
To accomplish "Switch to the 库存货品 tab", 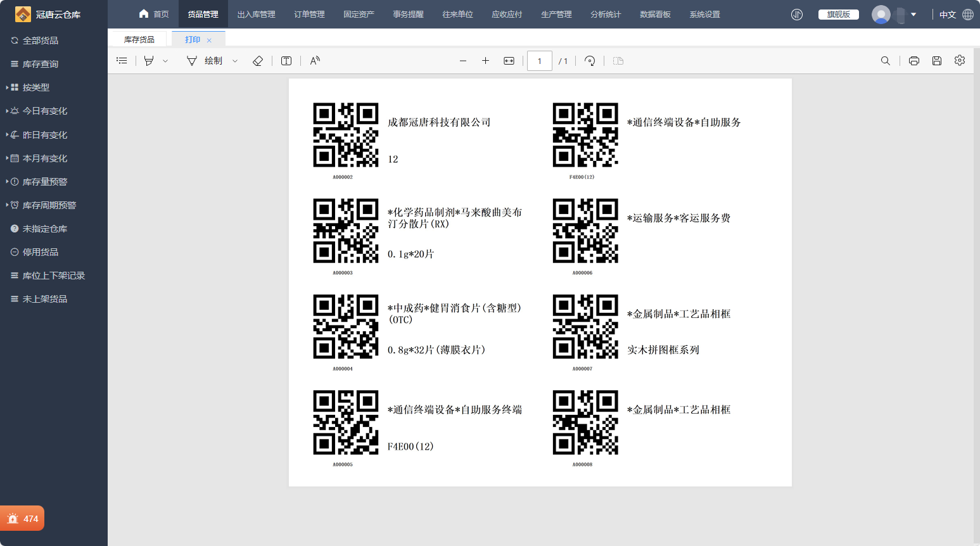I will tap(139, 39).
